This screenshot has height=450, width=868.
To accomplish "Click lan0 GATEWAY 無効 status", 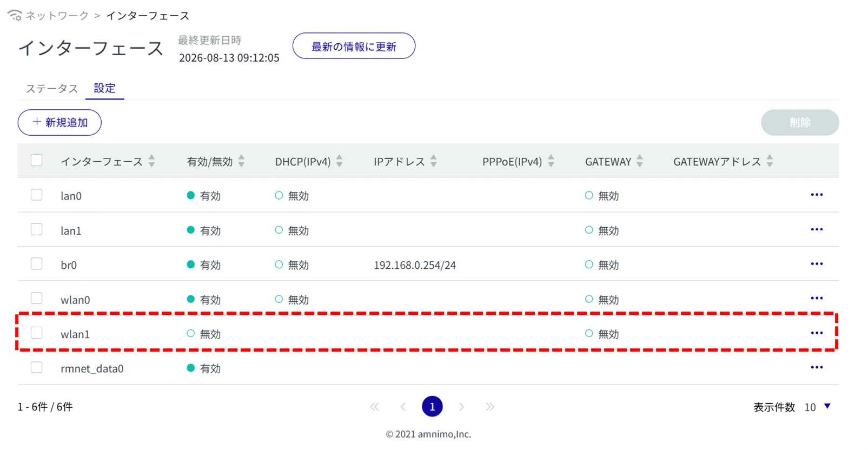I will click(x=602, y=196).
